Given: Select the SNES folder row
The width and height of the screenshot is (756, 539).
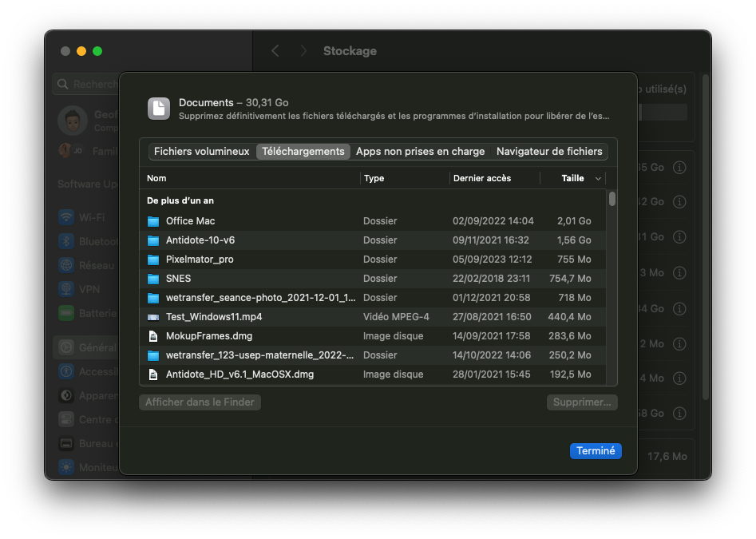Looking at the screenshot, I should click(x=373, y=279).
